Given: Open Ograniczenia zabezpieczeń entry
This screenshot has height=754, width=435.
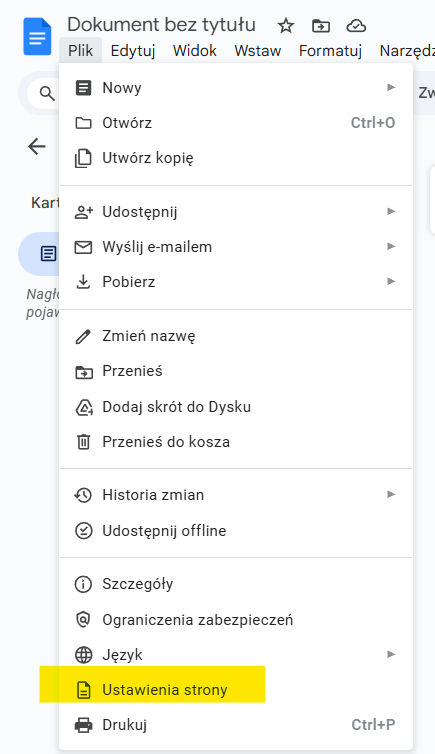Looking at the screenshot, I should click(236, 619).
